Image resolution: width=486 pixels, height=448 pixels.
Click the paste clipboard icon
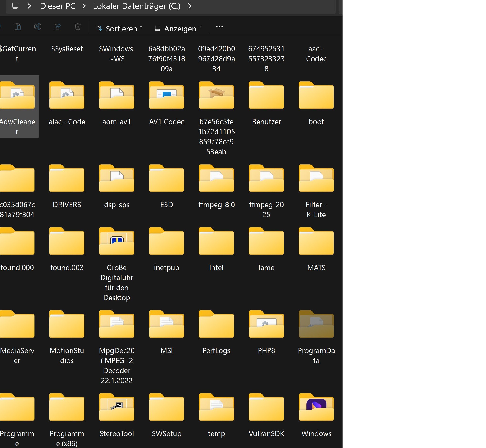tap(18, 26)
